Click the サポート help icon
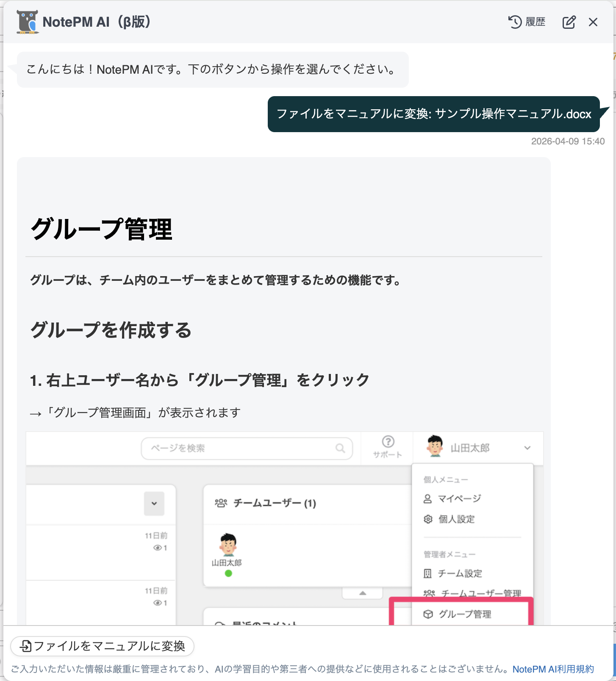616x681 pixels. pyautogui.click(x=388, y=442)
